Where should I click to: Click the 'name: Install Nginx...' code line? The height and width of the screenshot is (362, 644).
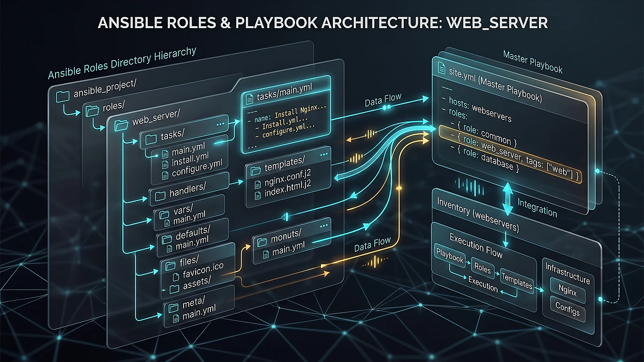(287, 114)
